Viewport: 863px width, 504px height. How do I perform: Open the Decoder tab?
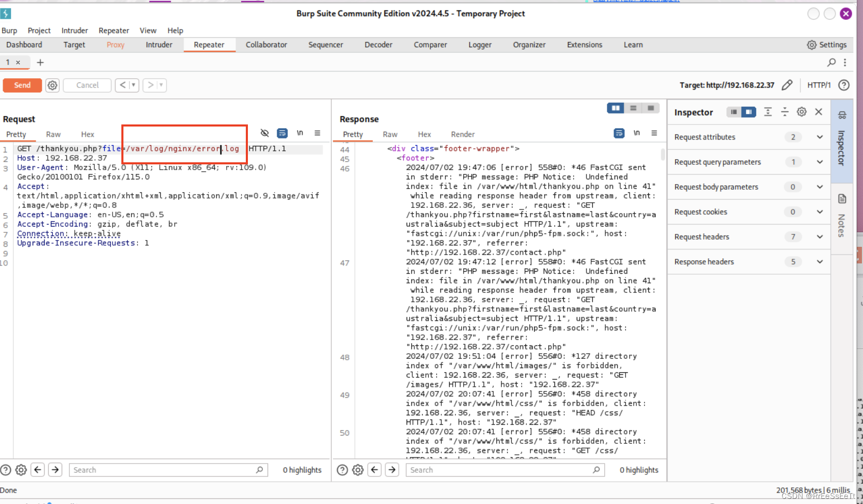[379, 45]
